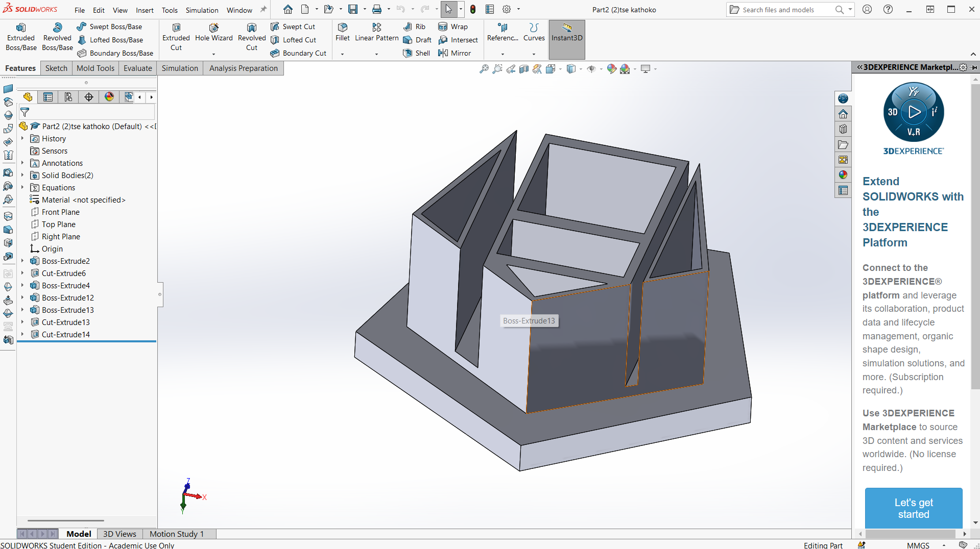Click the 3DEXPERIENCE play logo
The width and height of the screenshot is (980, 549).
[x=914, y=112]
